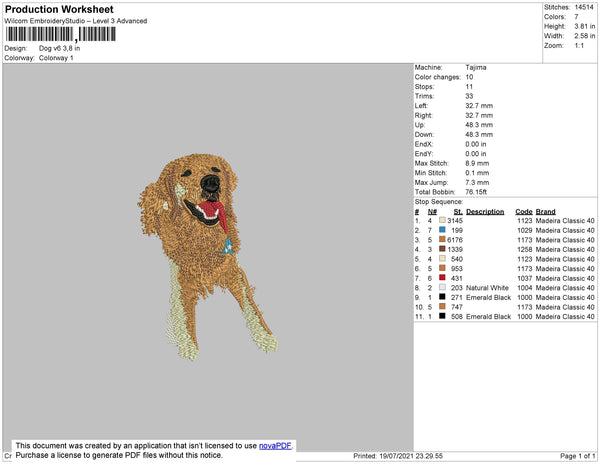Select the cream swatch for stop 5
The height and width of the screenshot is (464, 600).
click(x=442, y=259)
